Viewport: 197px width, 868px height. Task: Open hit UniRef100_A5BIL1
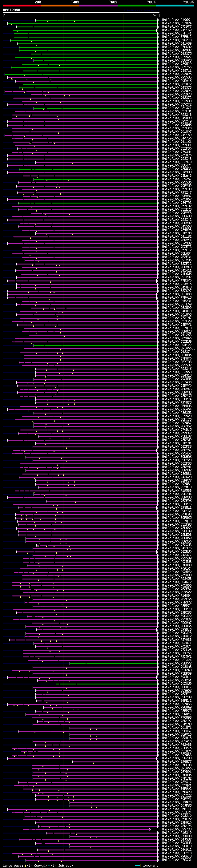tap(176, 809)
